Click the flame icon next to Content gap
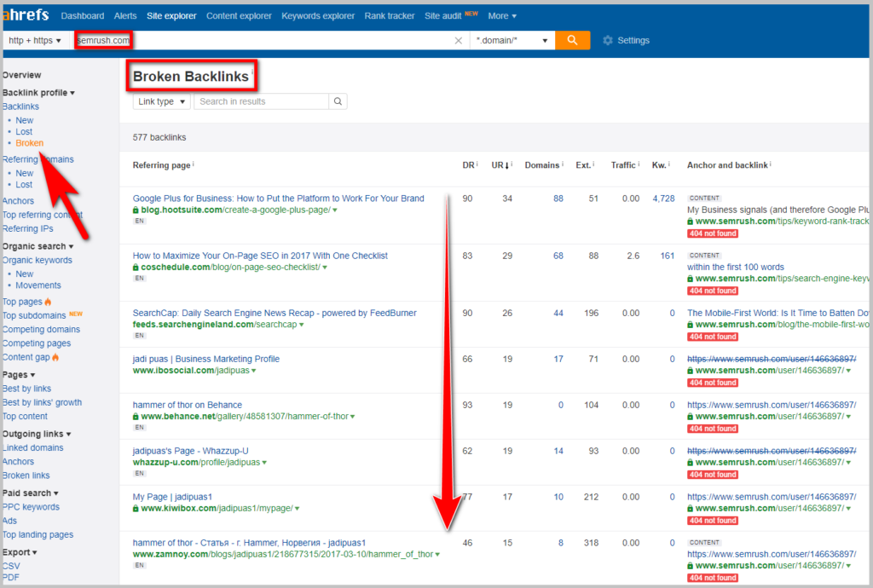This screenshot has height=588, width=873. (x=55, y=357)
